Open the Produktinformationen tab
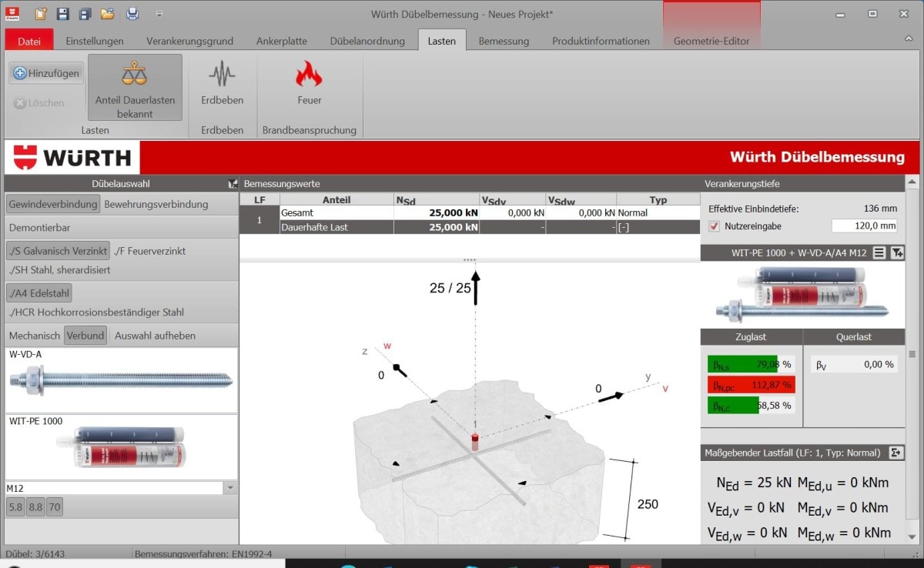 601,41
